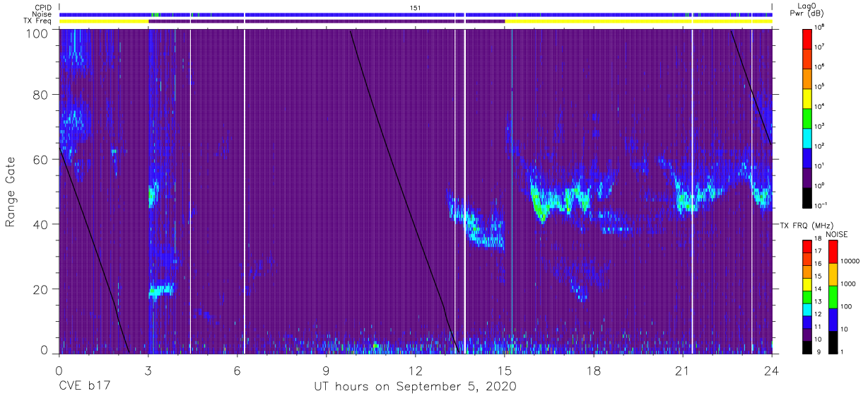Click the x-axis tick label '24'
The image size is (868, 401).
point(771,369)
